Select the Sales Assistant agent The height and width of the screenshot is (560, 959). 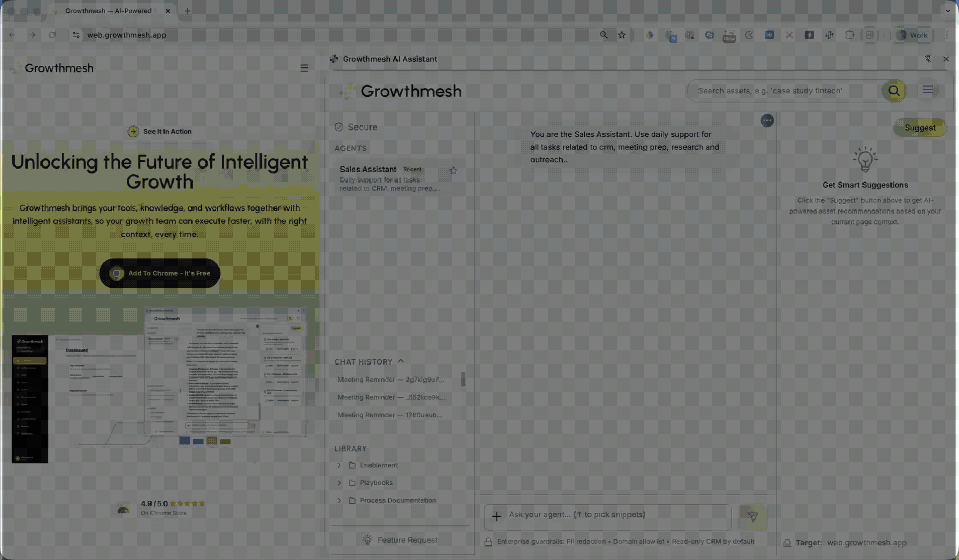(x=399, y=178)
